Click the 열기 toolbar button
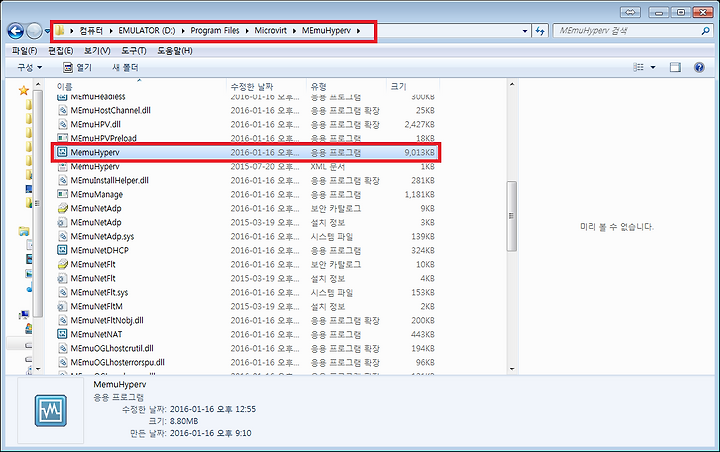Image resolution: width=720 pixels, height=452 pixels. coord(78,68)
